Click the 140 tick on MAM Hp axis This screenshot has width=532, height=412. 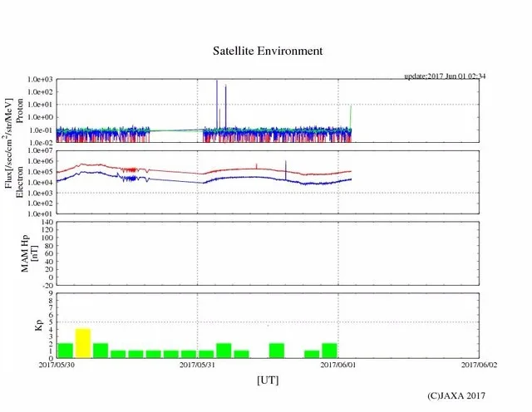[x=47, y=223]
